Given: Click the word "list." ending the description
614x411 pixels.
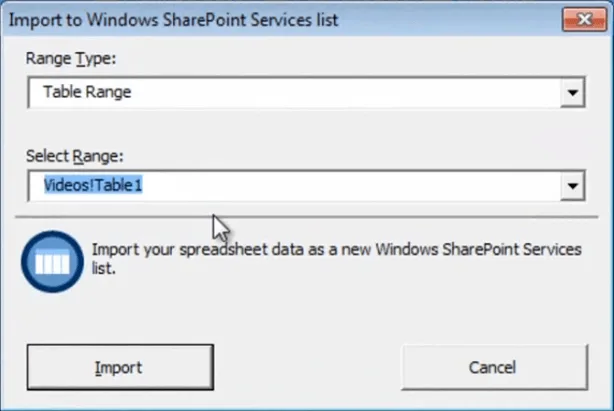Looking at the screenshot, I should coord(108,269).
